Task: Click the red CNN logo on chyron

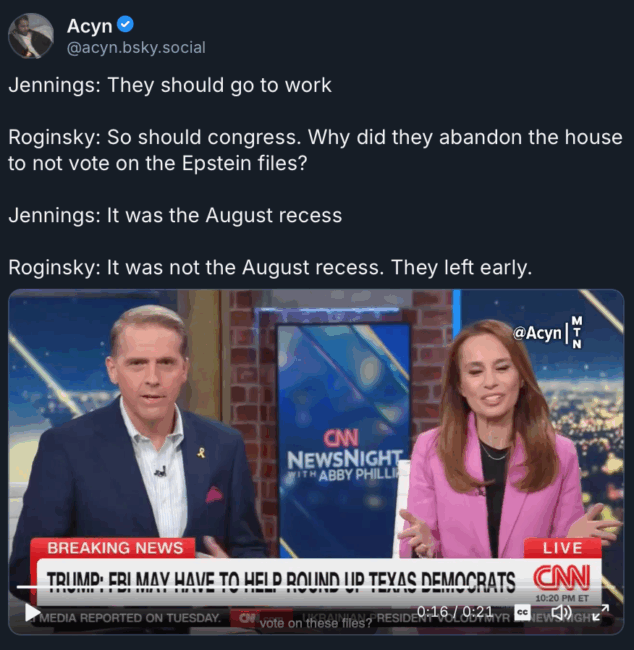Action: click(x=561, y=577)
